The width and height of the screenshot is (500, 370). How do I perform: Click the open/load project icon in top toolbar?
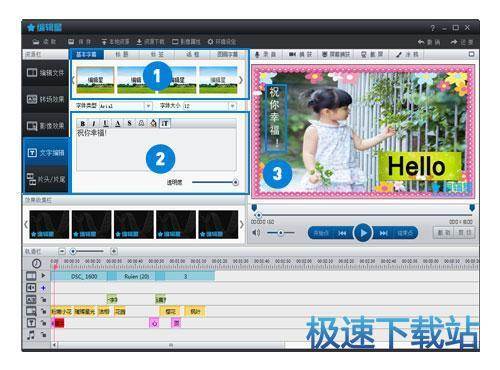[36, 42]
